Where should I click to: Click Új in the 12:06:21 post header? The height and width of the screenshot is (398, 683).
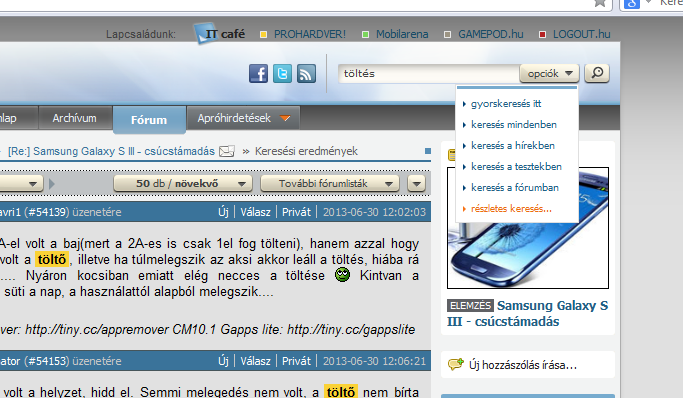[x=223, y=361]
